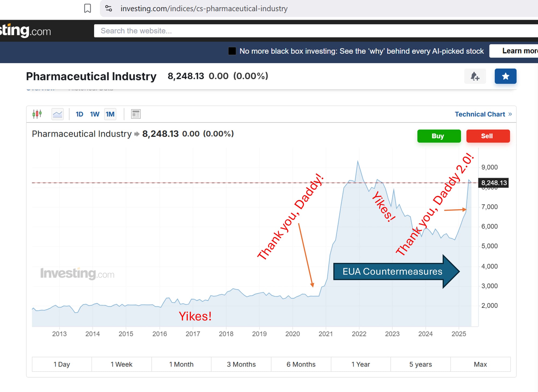Select the 5 years time range
Image resolution: width=538 pixels, height=392 pixels.
coord(420,364)
